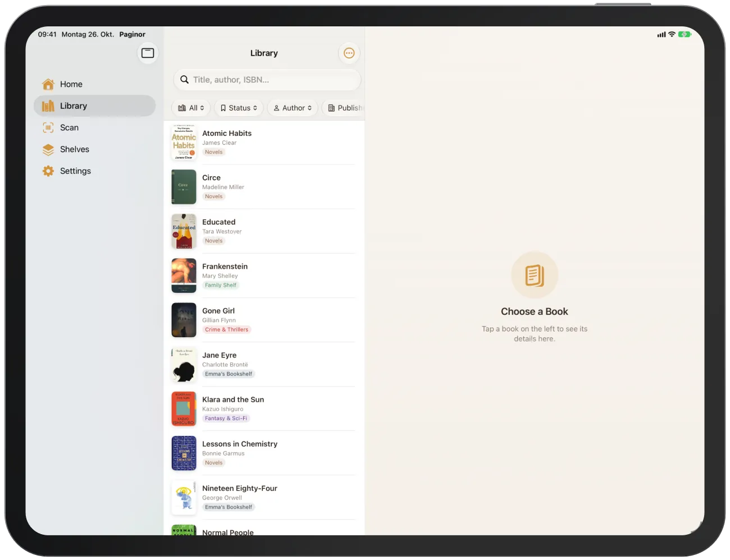The height and width of the screenshot is (560, 730).
Task: Click the Gone Girl cover thumbnail
Action: 184,320
